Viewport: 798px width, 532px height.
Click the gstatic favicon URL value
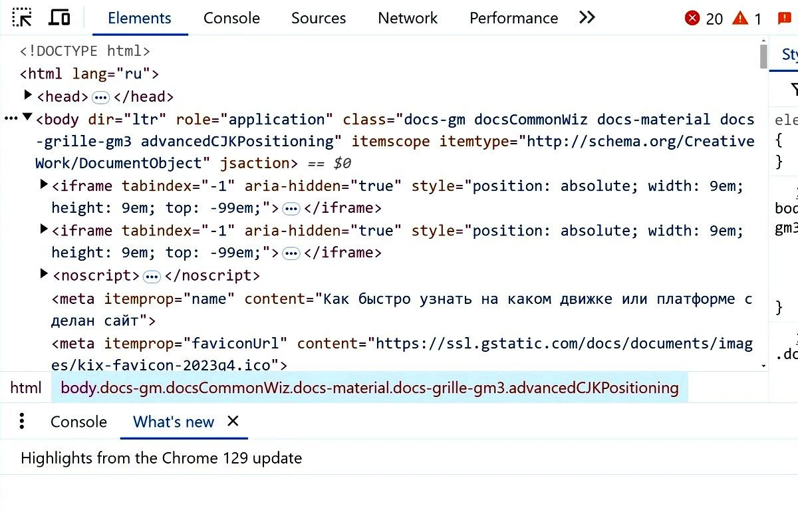coord(402,354)
